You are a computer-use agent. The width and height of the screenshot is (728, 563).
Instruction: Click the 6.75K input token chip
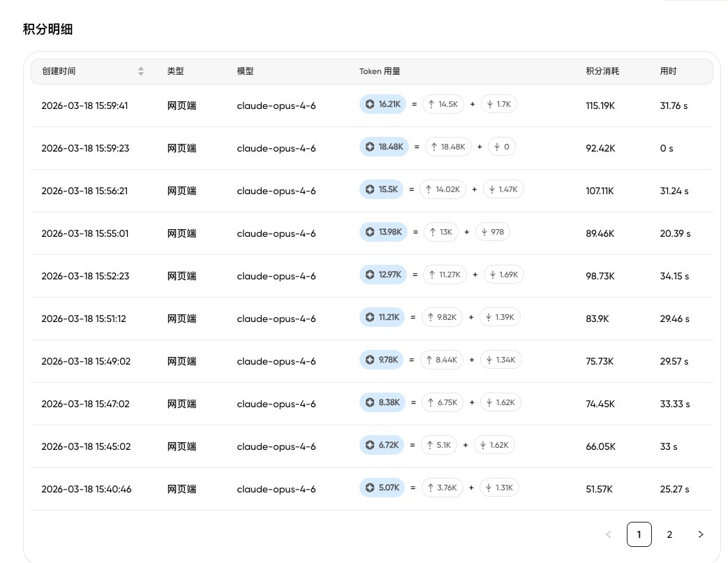443,402
